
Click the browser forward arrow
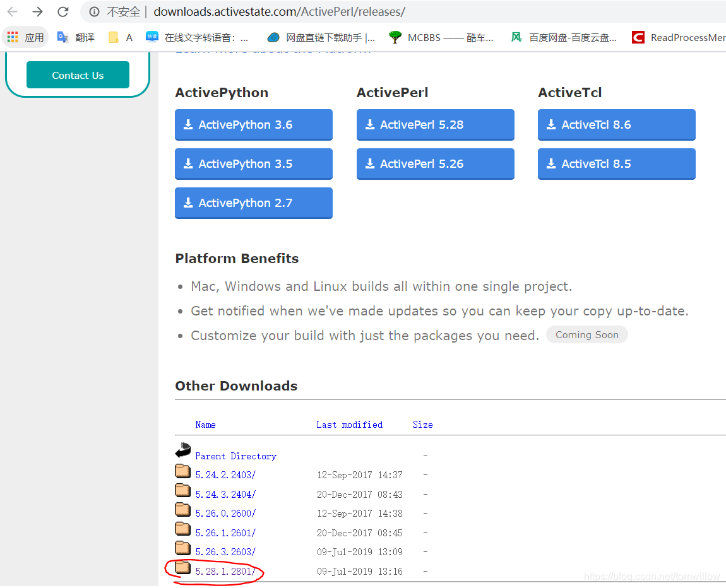tap(37, 11)
